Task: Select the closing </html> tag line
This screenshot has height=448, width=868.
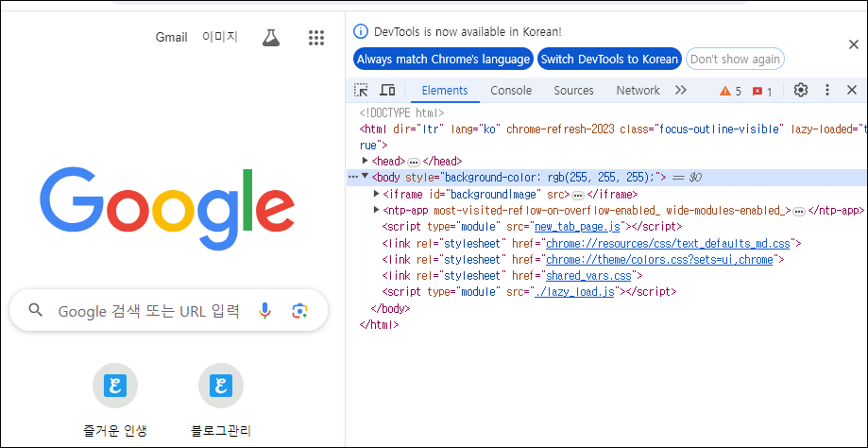Action: 379,324
